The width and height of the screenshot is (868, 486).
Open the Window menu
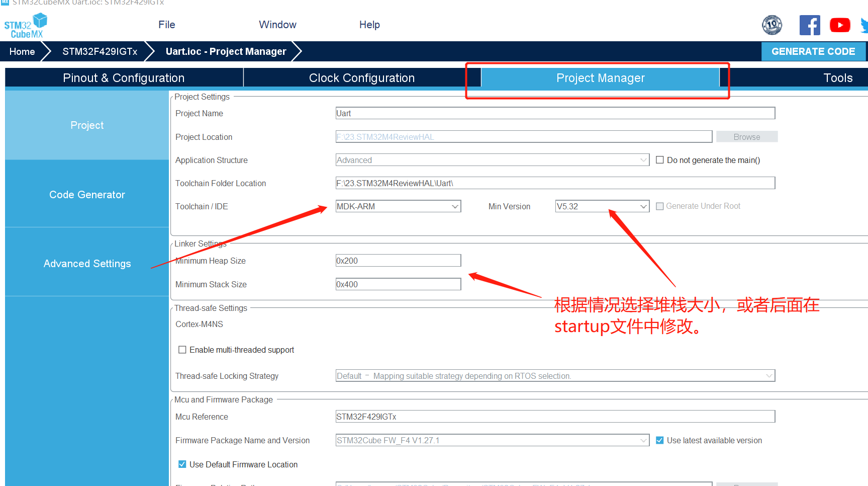(277, 25)
